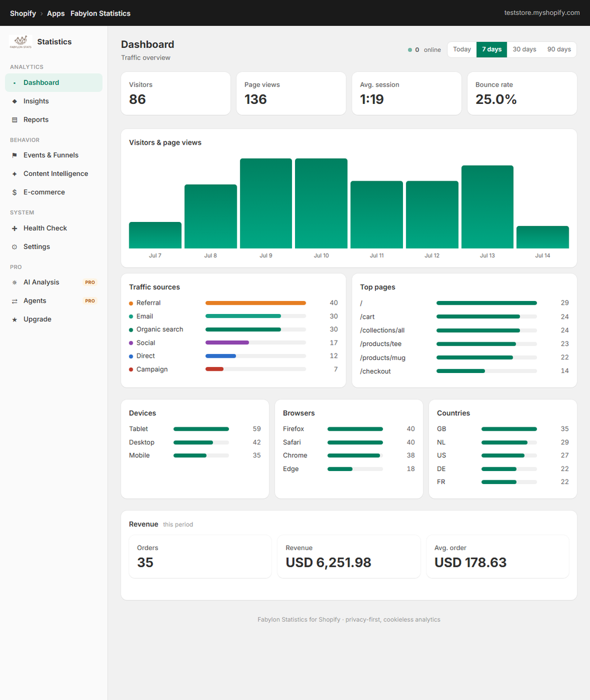
Task: Click the Jul 9 chart bar
Action: click(x=266, y=204)
